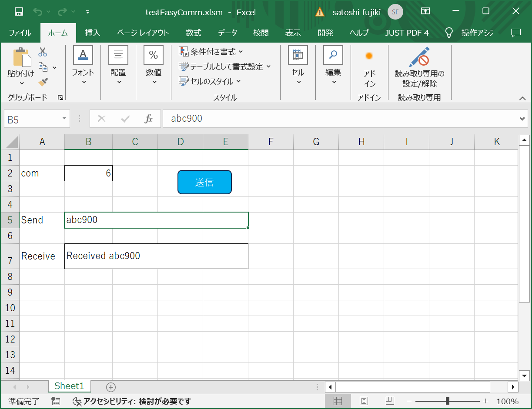This screenshot has width=532, height=409.
Task: Select the com cell containing 6
Action: pyautogui.click(x=88, y=173)
